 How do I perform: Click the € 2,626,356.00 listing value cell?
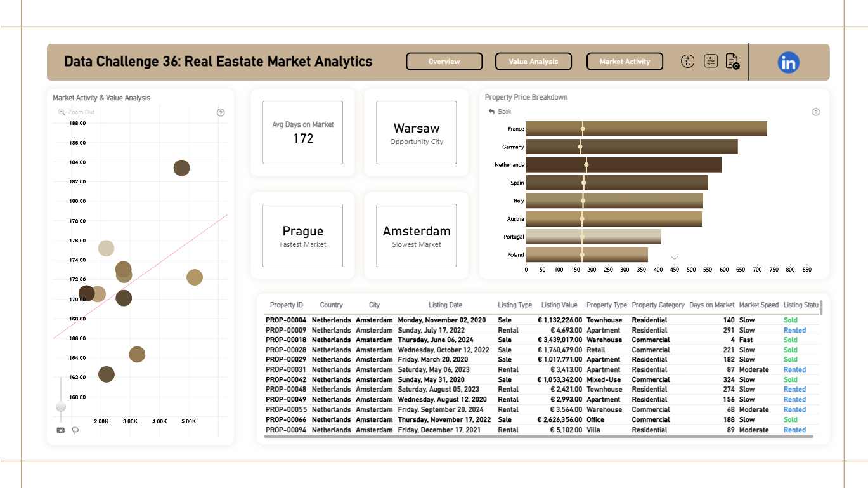(x=560, y=419)
